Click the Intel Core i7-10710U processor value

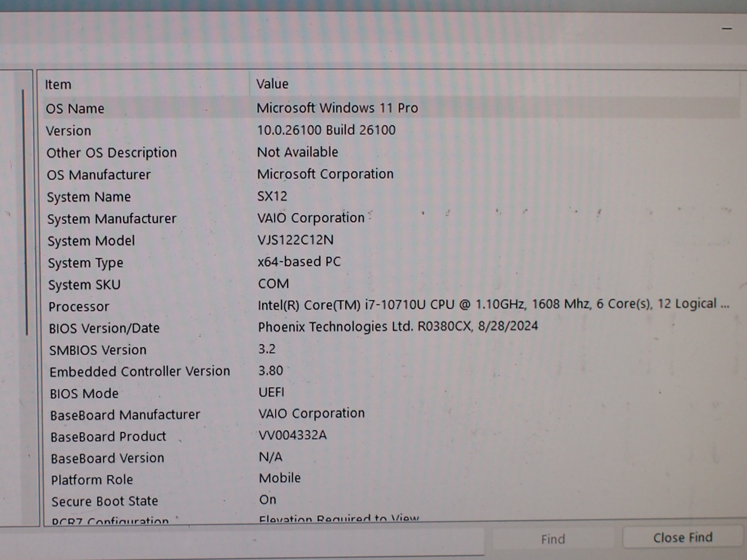493,304
